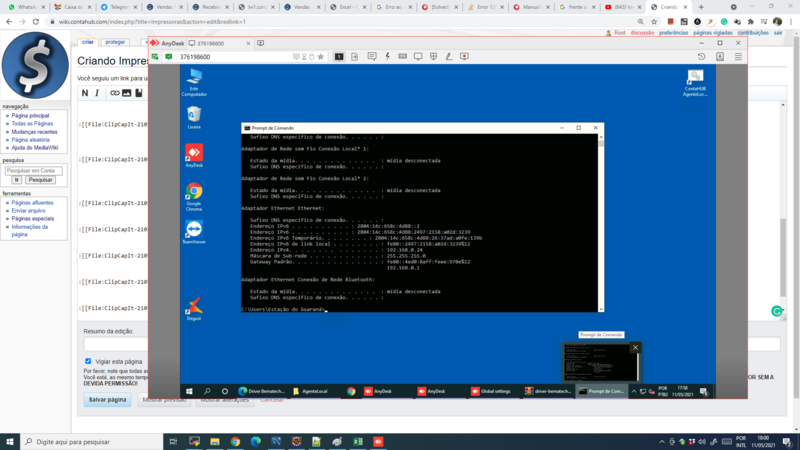Expand the remote system tray hidden icons chevron
This screenshot has height=450, width=800.
634,391
